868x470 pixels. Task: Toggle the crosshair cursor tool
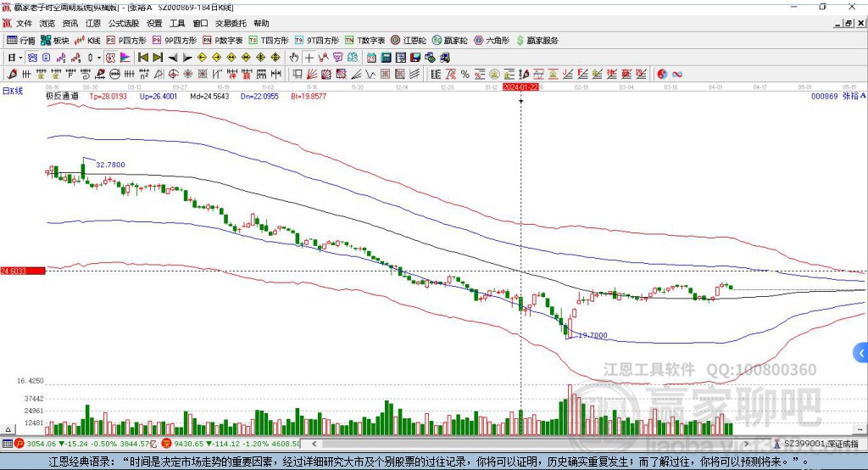click(x=309, y=58)
